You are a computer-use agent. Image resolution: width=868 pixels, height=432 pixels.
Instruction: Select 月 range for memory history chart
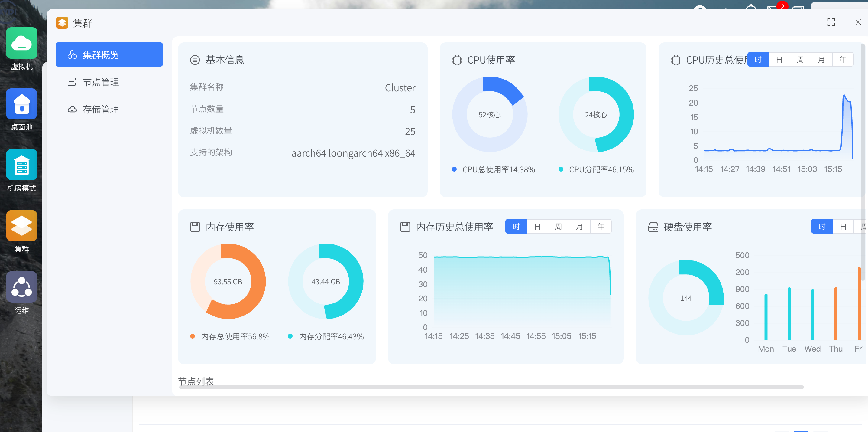pyautogui.click(x=580, y=227)
